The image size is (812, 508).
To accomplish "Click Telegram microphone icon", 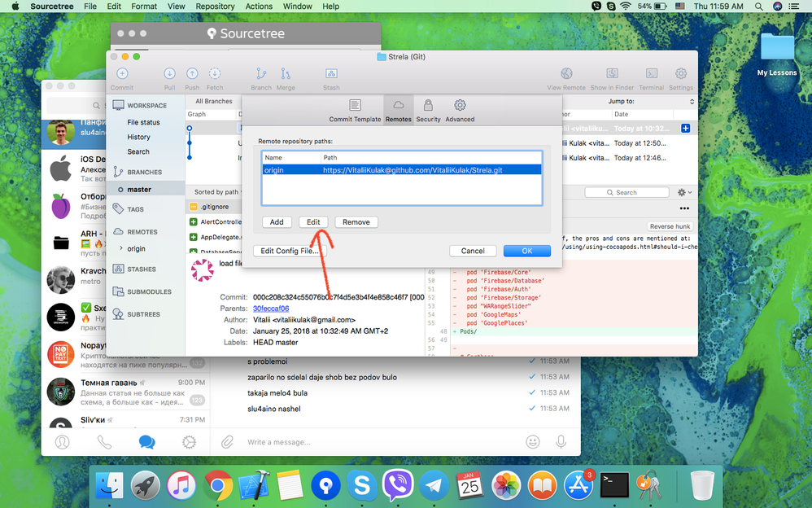I will pos(561,441).
